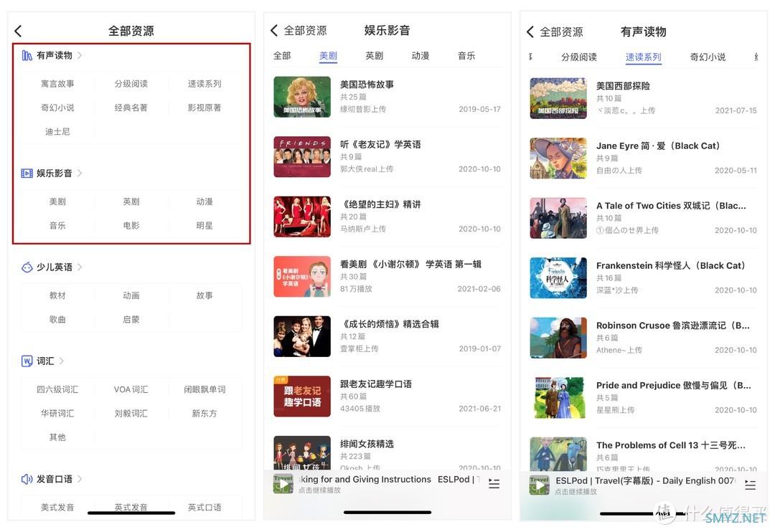
Task: Tap back arrow on 有声读物 screen
Action: [x=530, y=32]
